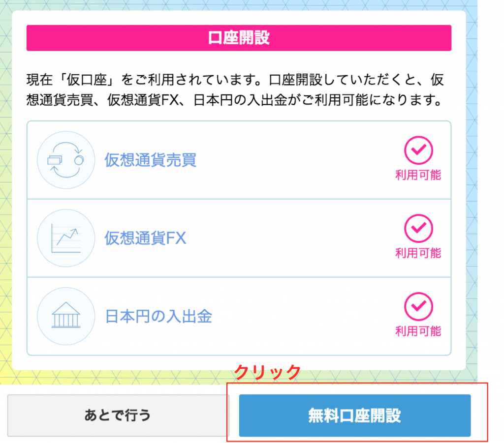Click the 日本円の入出金 label text
Image resolution: width=504 pixels, height=443 pixels.
click(x=158, y=316)
